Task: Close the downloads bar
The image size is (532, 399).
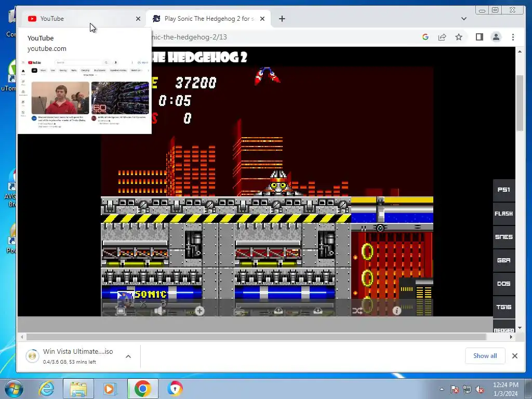Action: pyautogui.click(x=515, y=356)
